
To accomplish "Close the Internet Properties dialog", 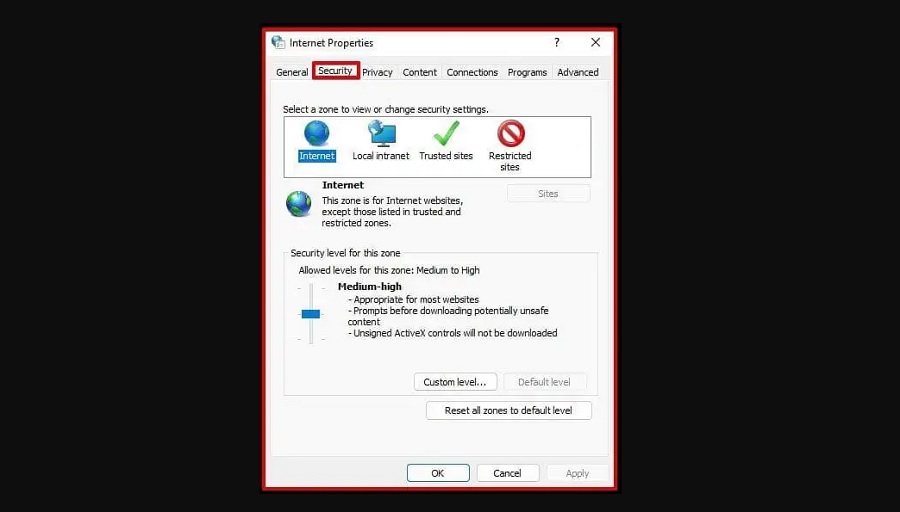I will pos(595,42).
